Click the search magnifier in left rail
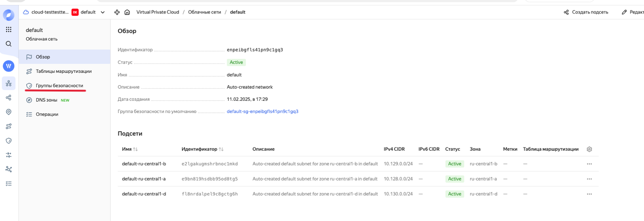This screenshot has width=644, height=221. click(x=9, y=44)
